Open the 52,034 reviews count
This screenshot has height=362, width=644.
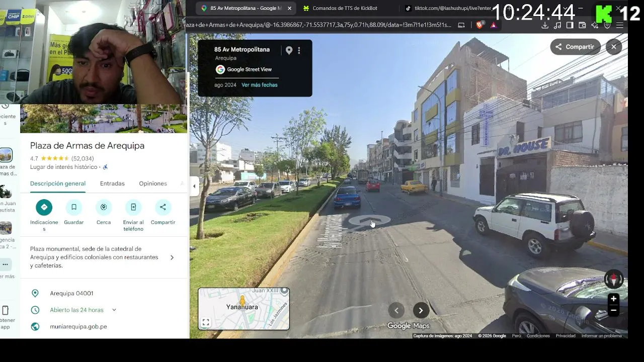[x=83, y=158]
